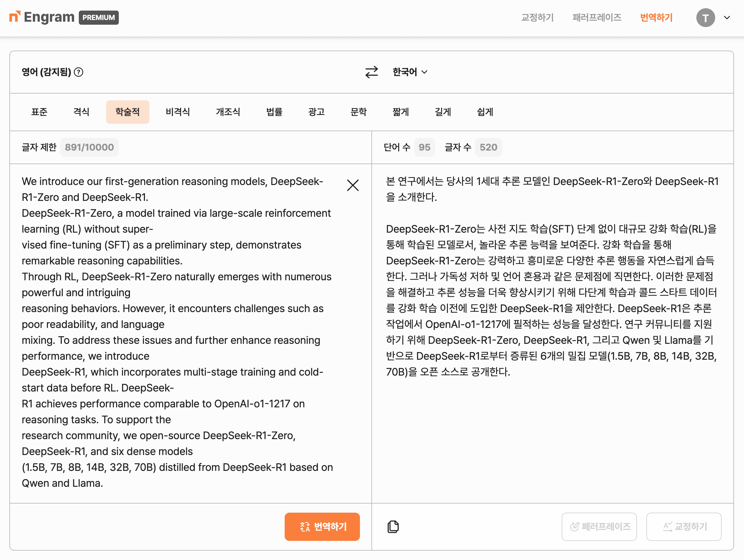Click the help question mark icon

pos(78,72)
